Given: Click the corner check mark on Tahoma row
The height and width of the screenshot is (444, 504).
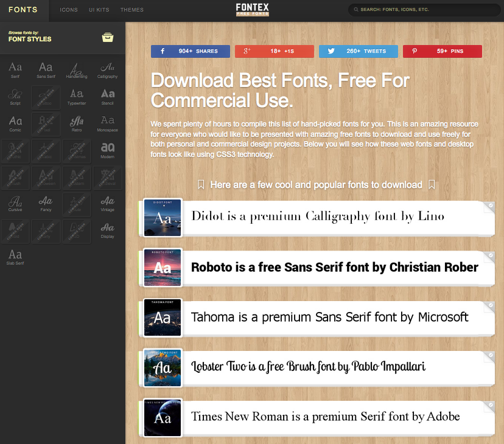Looking at the screenshot, I should tap(491, 305).
